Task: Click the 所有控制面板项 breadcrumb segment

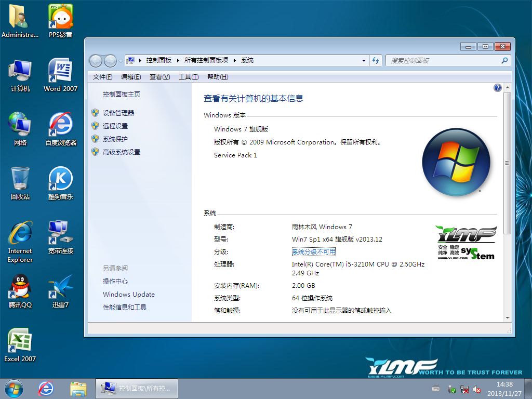Action: pos(206,60)
